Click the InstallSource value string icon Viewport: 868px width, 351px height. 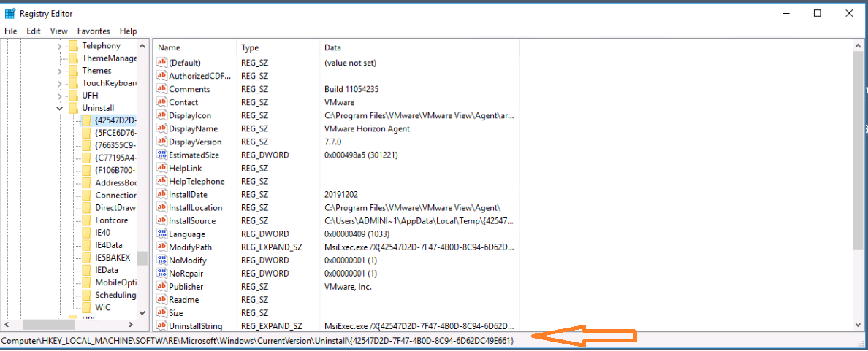click(162, 220)
